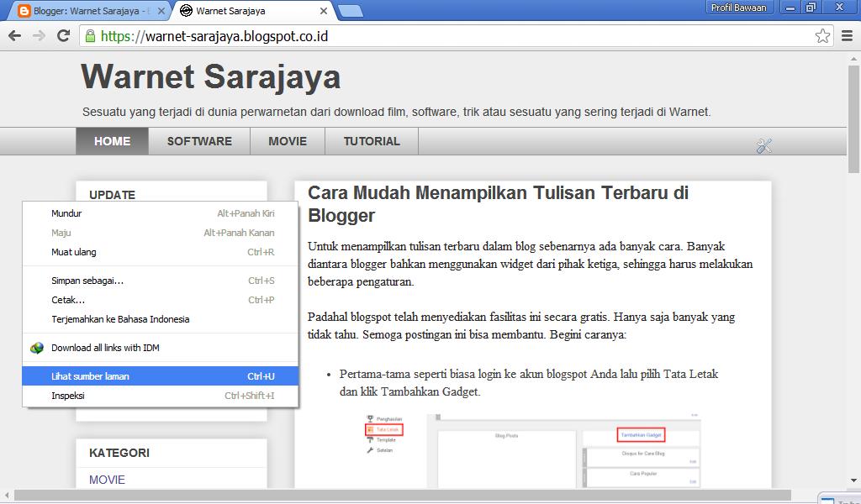Open the TUTORIAL navigation tab

(x=372, y=141)
